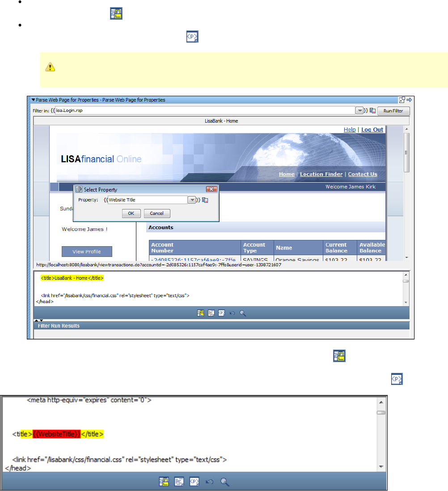Click the property list icon in Select Property dialog
The width and height of the screenshot is (448, 491).
coord(205,200)
